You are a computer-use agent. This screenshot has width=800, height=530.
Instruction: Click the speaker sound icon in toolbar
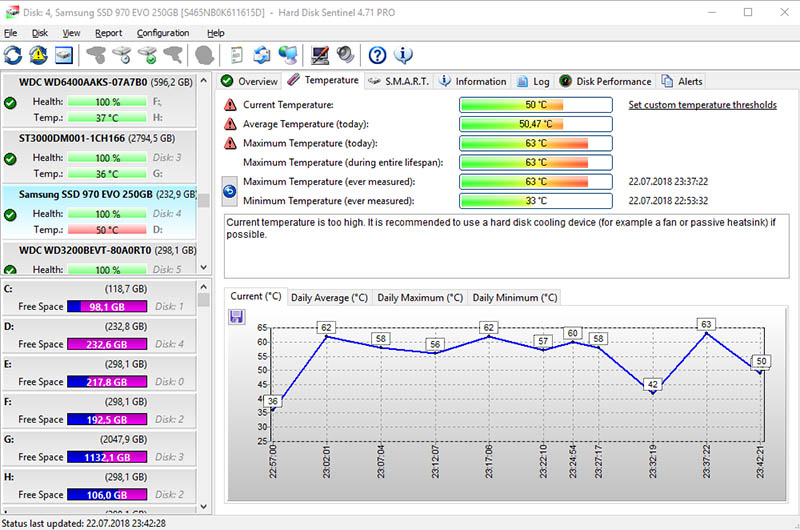[346, 54]
